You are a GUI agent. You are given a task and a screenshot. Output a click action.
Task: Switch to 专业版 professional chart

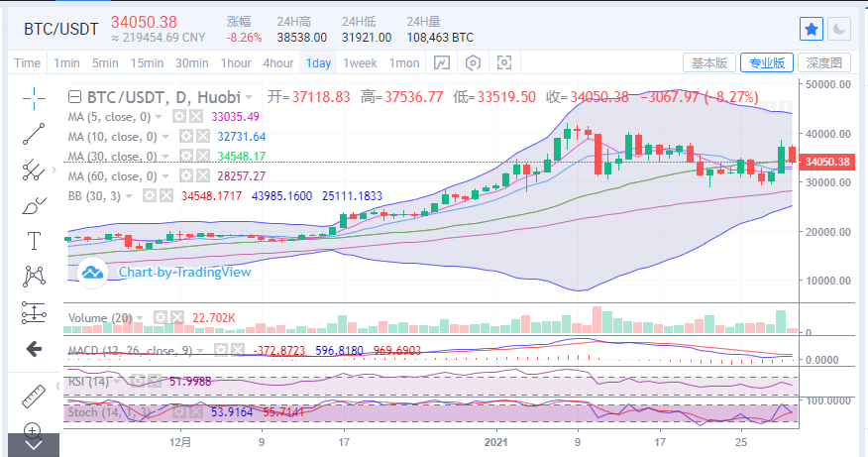(x=767, y=62)
